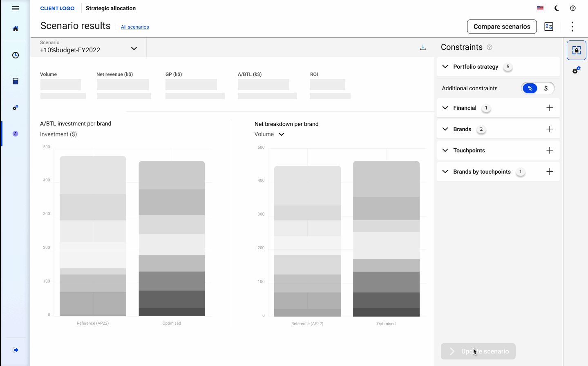This screenshot has width=588, height=366.
Task: Open the calculator icon in the sidebar
Action: (16, 81)
